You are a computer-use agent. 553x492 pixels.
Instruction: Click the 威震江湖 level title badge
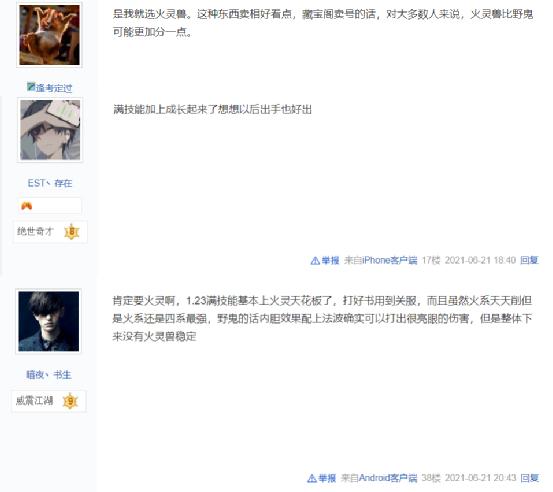(34, 401)
